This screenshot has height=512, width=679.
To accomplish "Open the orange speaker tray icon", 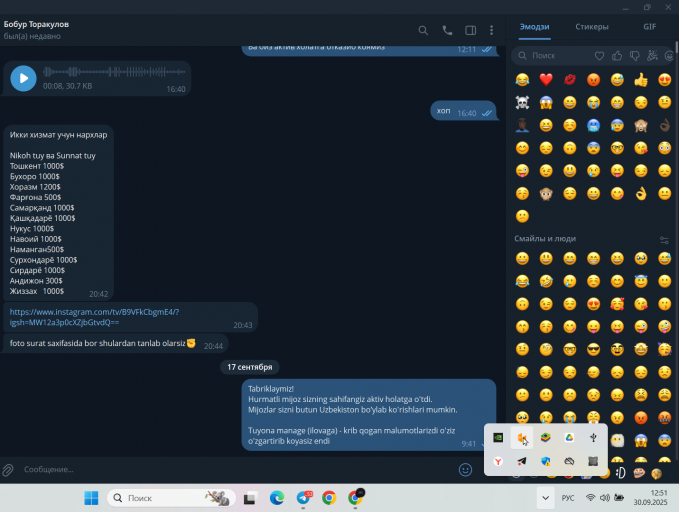I will (x=522, y=438).
